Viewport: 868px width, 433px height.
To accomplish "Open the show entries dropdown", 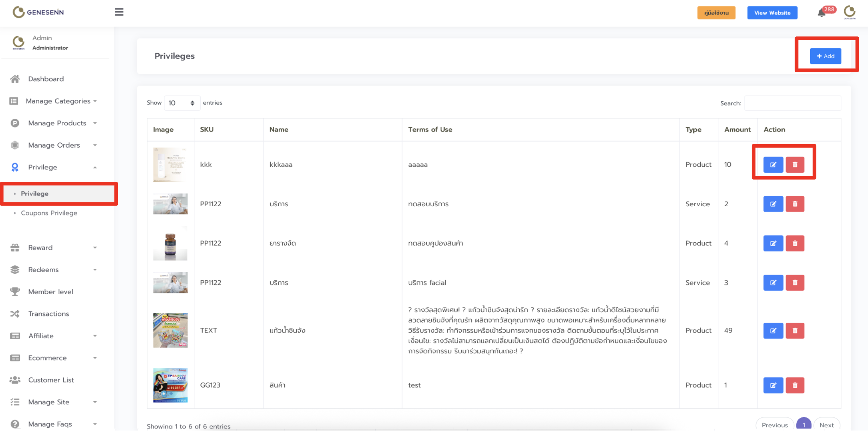I will tap(182, 103).
